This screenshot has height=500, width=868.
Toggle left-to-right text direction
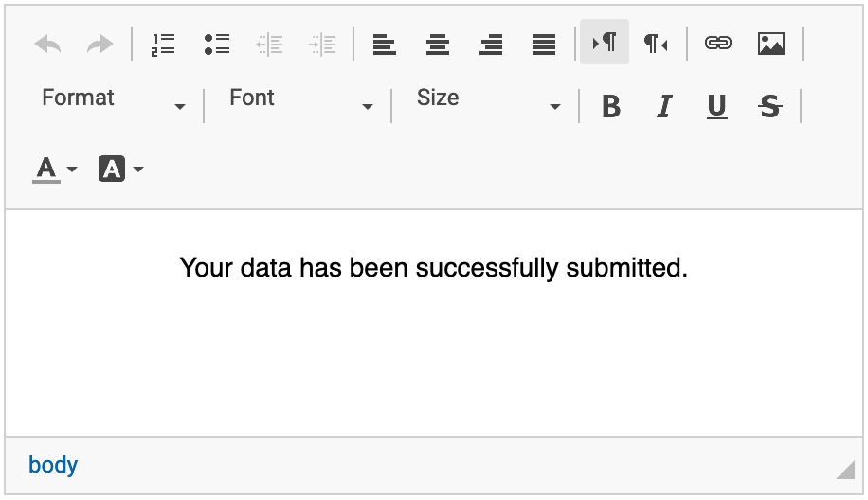click(x=605, y=44)
